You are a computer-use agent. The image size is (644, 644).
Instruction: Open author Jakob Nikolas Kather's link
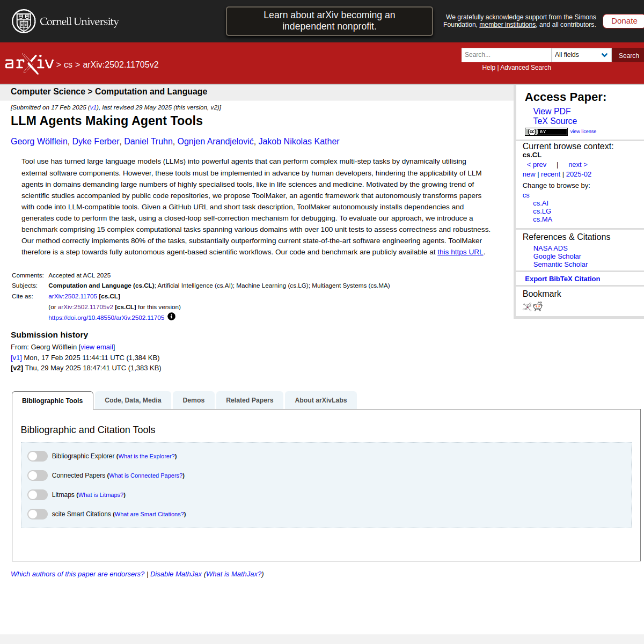pyautogui.click(x=299, y=142)
